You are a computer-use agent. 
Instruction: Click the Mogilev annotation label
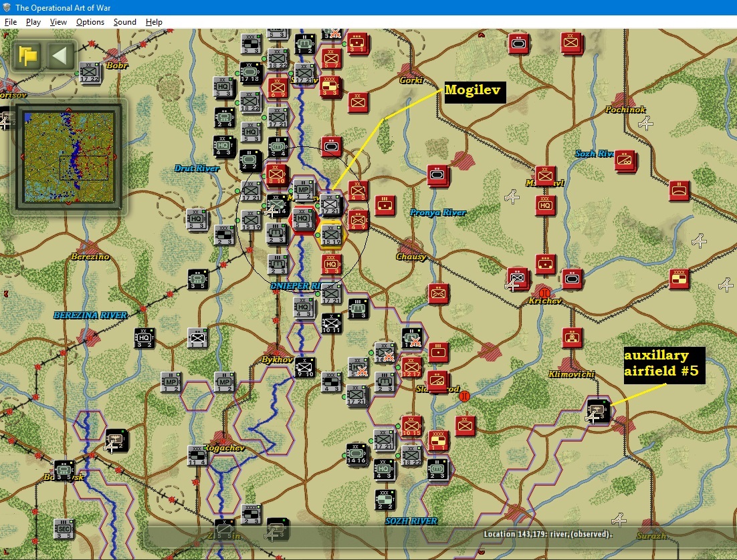pyautogui.click(x=475, y=92)
